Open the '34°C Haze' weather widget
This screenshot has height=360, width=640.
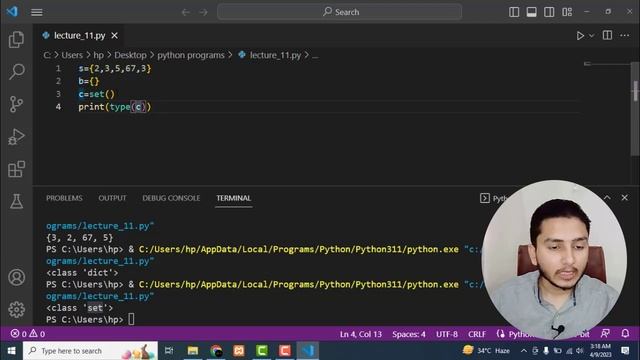[487, 351]
